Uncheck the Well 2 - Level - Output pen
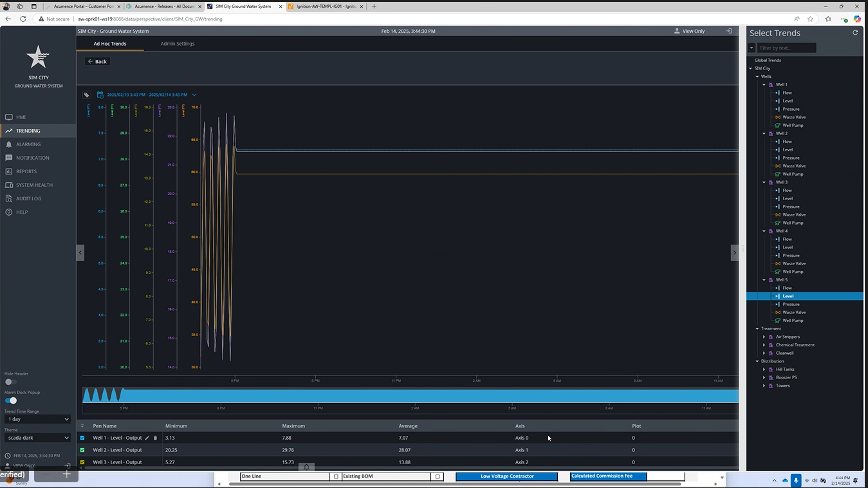The width and height of the screenshot is (868, 488). (82, 450)
